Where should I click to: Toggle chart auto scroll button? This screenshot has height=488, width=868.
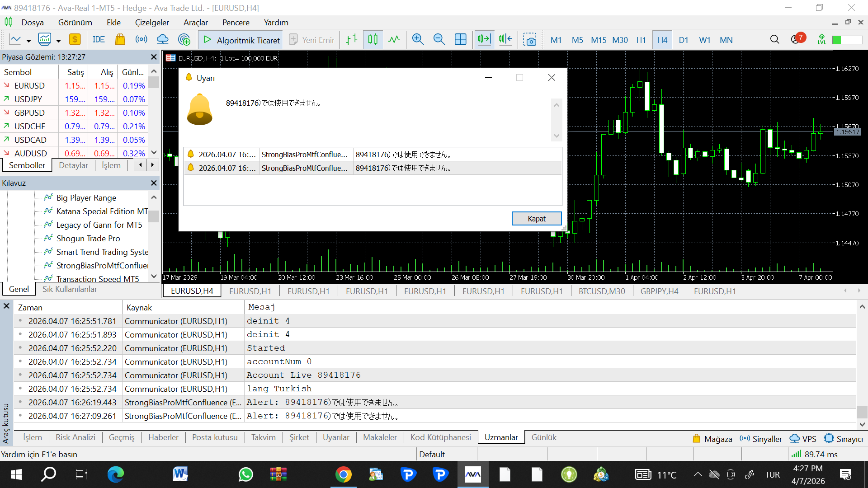pos(484,40)
